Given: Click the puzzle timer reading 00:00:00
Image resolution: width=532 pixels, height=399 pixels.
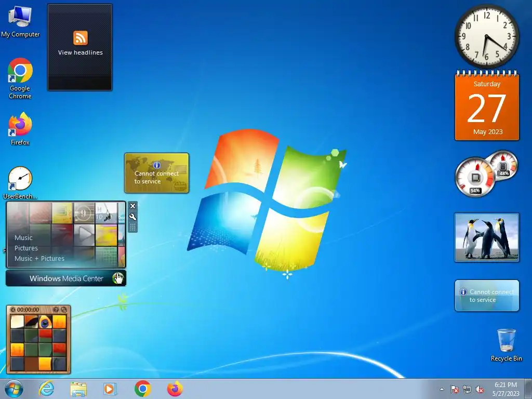Looking at the screenshot, I should click(28, 310).
